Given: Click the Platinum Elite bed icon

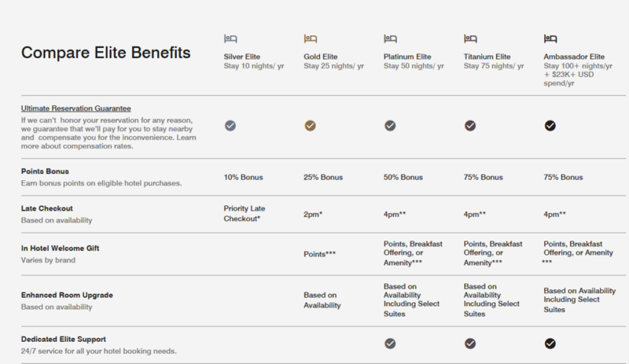Looking at the screenshot, I should point(390,39).
